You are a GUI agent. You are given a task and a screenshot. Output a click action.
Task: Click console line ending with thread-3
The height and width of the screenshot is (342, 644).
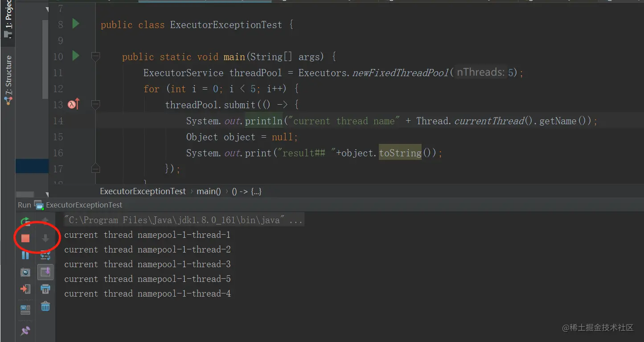tap(148, 264)
